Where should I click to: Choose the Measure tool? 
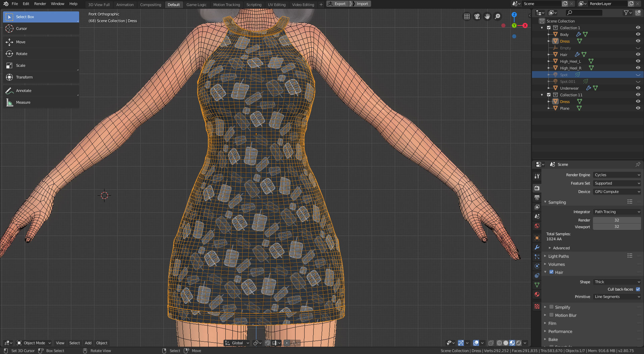pos(41,102)
